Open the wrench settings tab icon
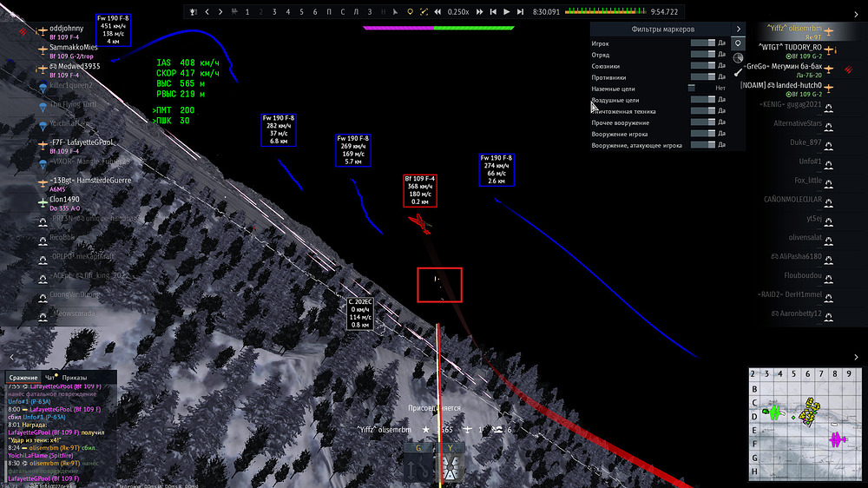The height and width of the screenshot is (488, 868). [738, 72]
